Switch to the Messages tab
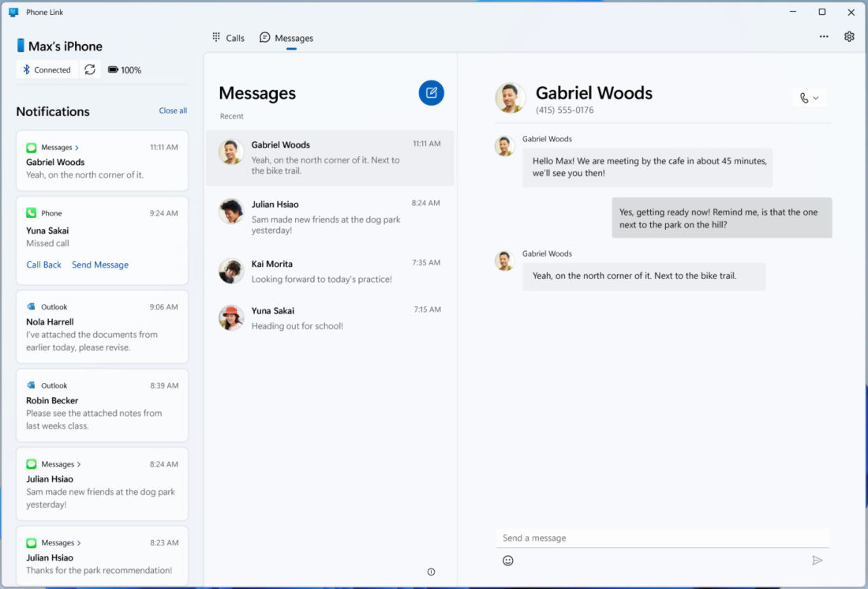 [286, 37]
